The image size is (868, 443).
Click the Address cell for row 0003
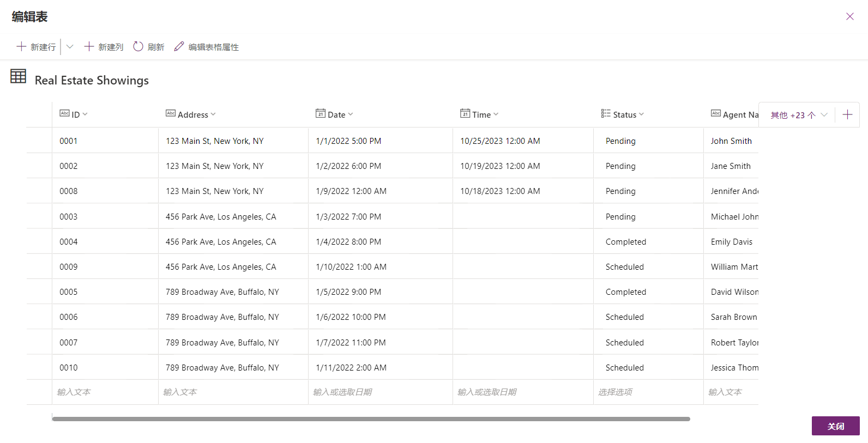click(x=233, y=216)
